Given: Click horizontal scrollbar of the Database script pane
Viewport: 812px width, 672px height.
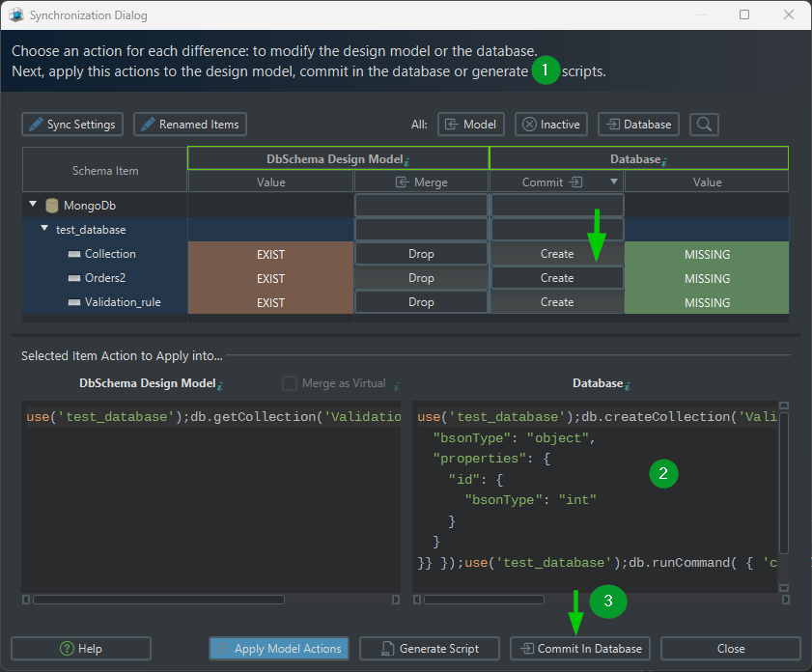Looking at the screenshot, I should [484, 600].
